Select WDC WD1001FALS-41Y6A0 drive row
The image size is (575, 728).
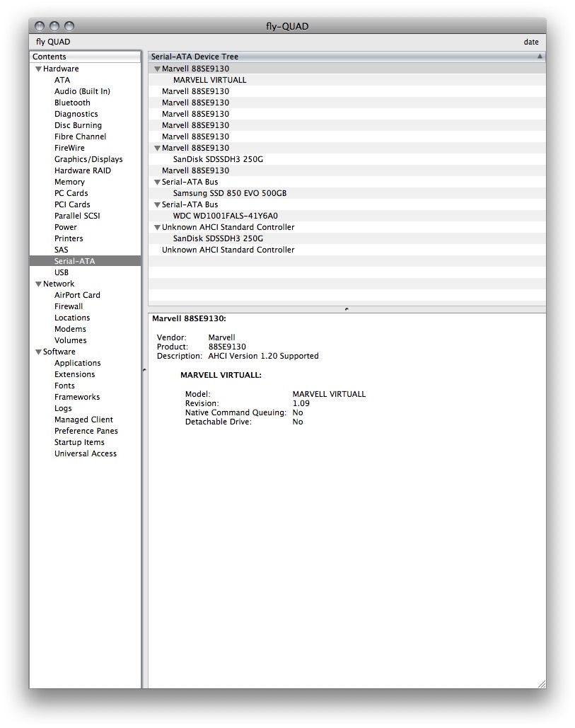coord(347,216)
